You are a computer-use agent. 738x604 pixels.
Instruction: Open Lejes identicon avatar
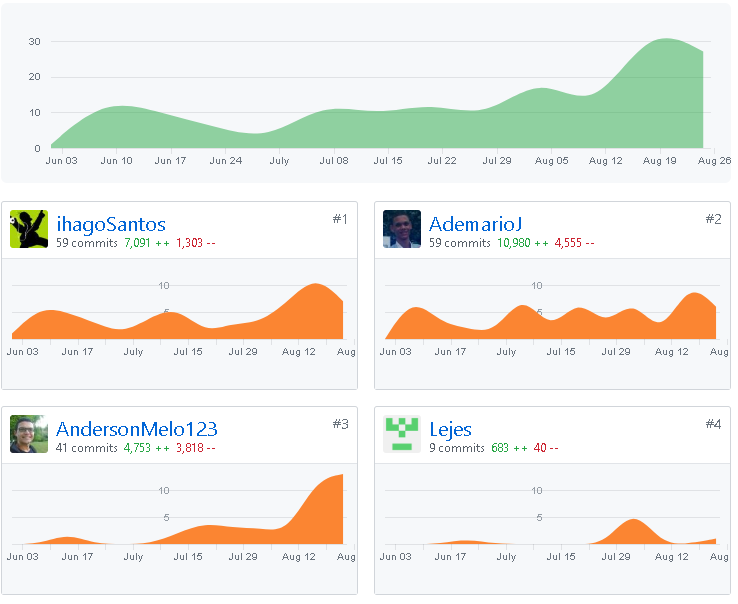402,434
